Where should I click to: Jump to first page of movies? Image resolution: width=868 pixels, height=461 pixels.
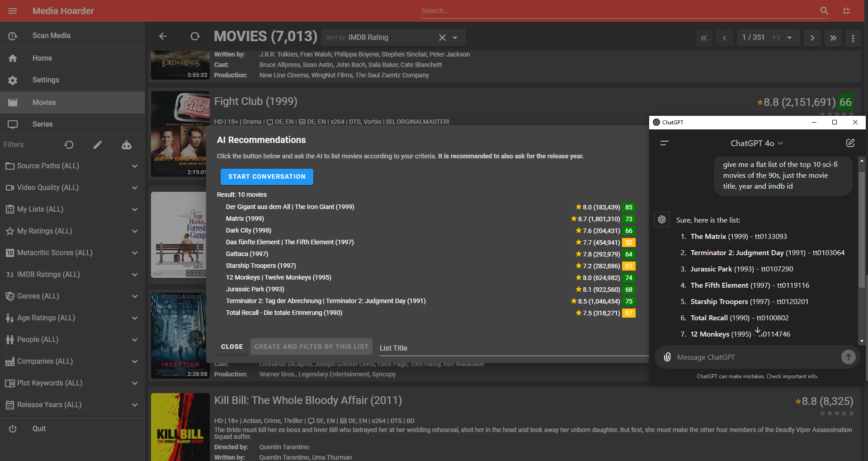704,38
